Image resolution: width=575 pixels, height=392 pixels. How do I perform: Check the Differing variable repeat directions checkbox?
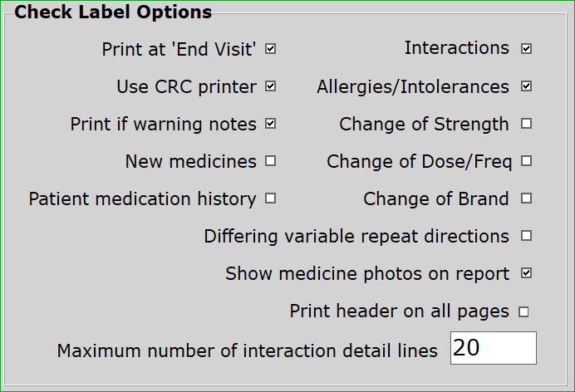(x=527, y=236)
